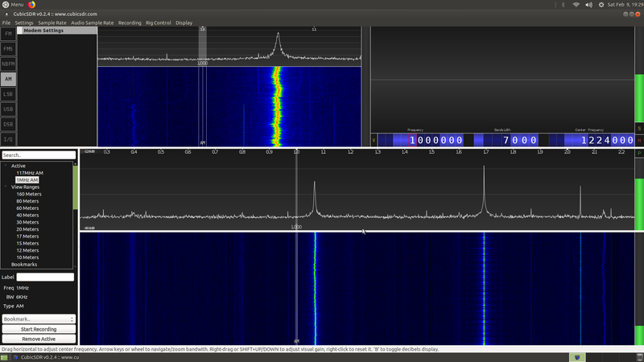The image size is (644, 362).
Task: Toggle the M mute button
Action: point(639,140)
